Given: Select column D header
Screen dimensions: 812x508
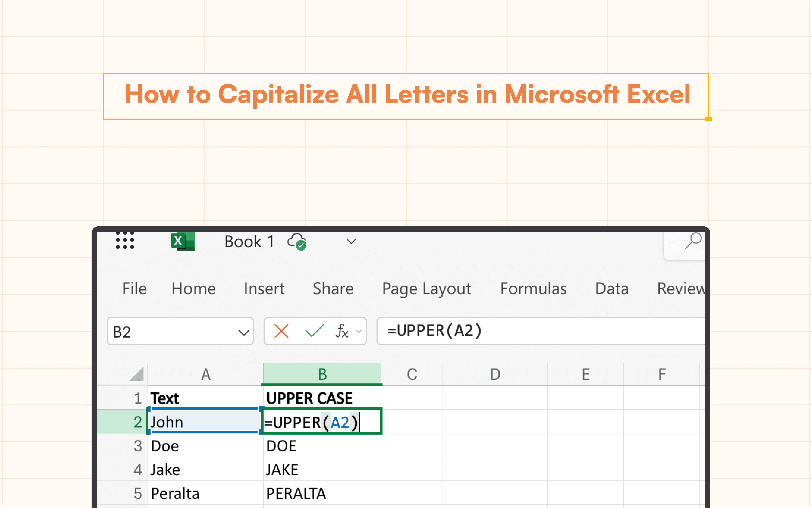Looking at the screenshot, I should tap(495, 374).
